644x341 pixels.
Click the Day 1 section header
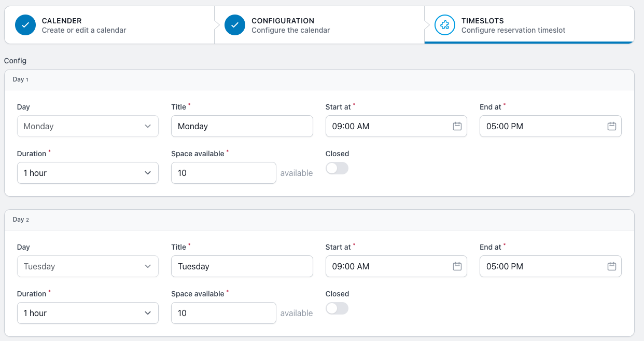[x=319, y=79]
